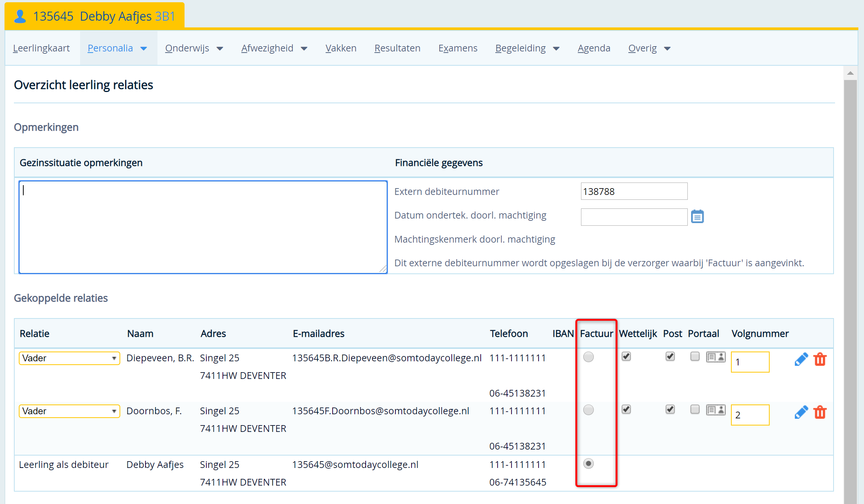Click the Factuur column header
Viewport: 864px width, 504px height.
596,333
